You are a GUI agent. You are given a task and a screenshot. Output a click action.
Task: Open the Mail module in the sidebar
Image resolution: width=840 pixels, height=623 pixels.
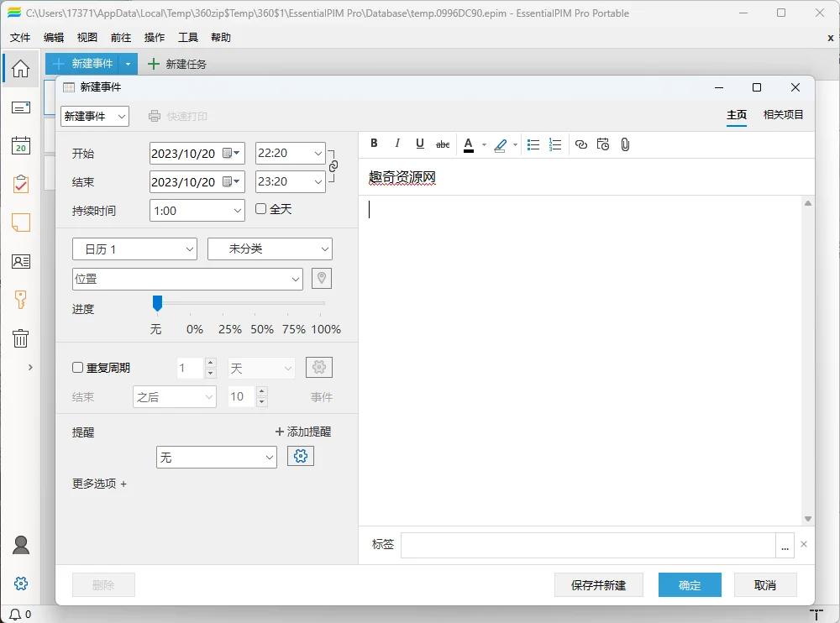20,107
